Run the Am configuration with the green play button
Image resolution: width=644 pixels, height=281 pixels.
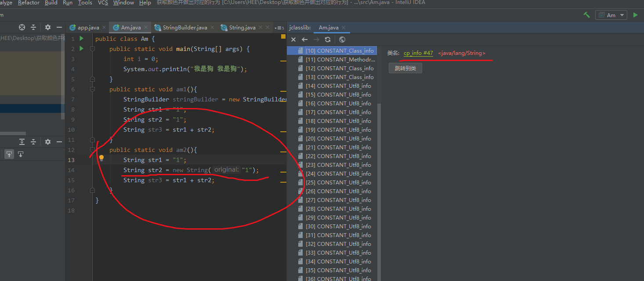tap(635, 15)
